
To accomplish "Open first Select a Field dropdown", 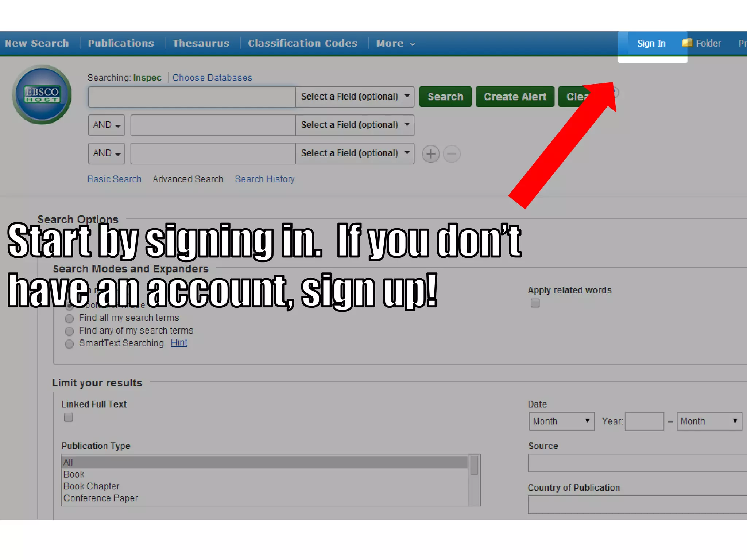I will (x=355, y=97).
